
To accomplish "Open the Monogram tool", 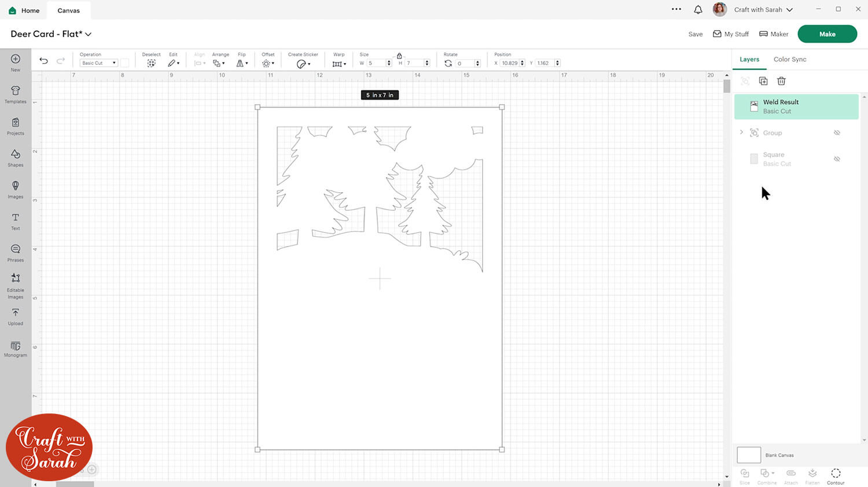I will pos(16,349).
